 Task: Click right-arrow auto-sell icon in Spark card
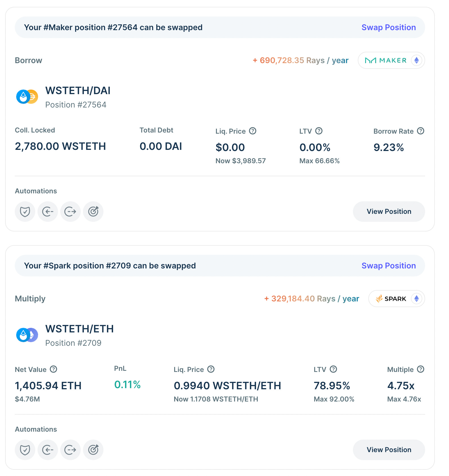tap(70, 450)
